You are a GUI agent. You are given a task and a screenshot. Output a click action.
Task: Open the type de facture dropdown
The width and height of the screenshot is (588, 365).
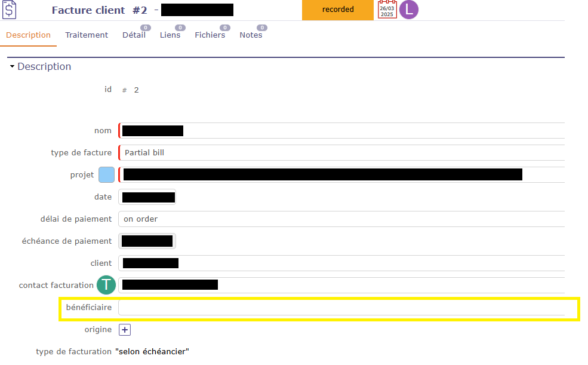[340, 153]
